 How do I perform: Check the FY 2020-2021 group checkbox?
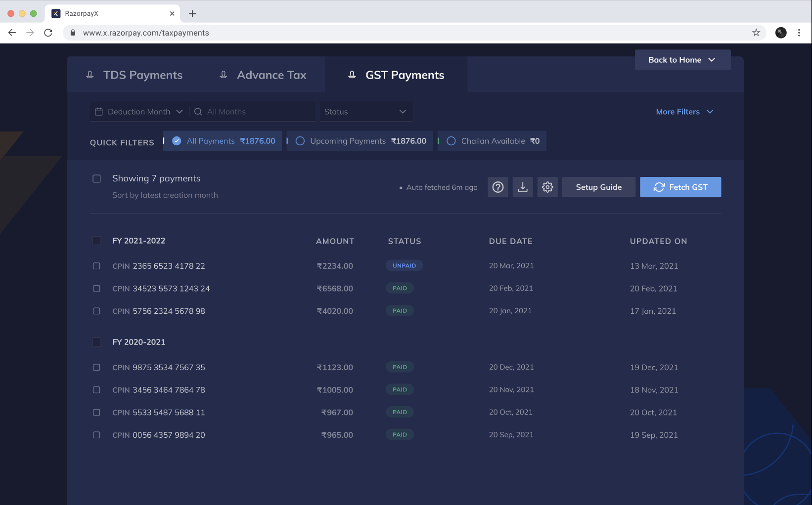tap(96, 342)
